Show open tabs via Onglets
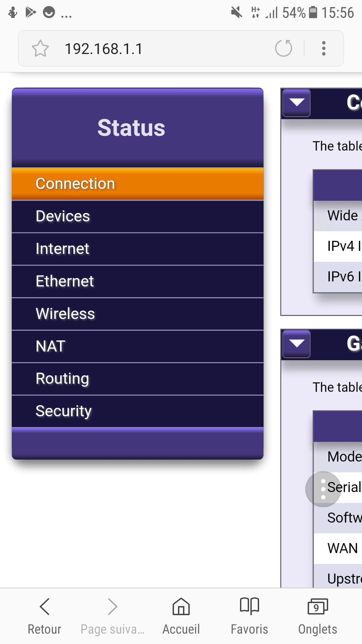This screenshot has height=644, width=362. click(x=317, y=616)
